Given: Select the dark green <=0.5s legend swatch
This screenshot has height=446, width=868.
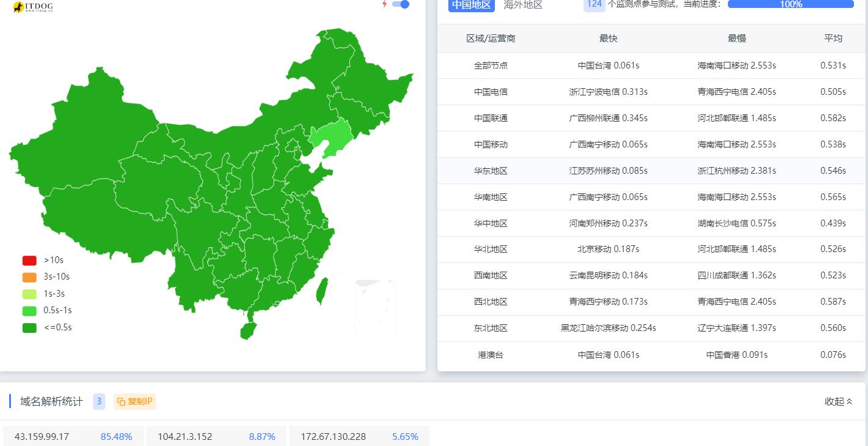Looking at the screenshot, I should [x=29, y=327].
